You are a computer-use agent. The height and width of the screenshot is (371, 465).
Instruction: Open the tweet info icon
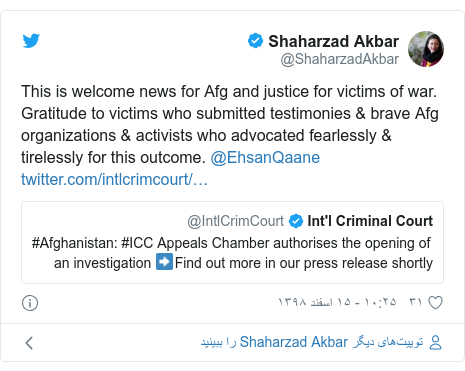[x=30, y=303]
